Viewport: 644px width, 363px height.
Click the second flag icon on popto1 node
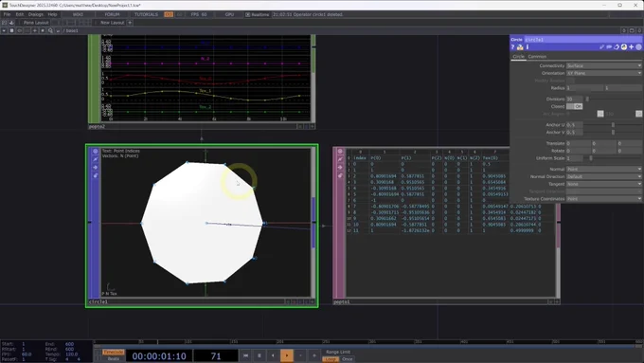[x=340, y=159]
